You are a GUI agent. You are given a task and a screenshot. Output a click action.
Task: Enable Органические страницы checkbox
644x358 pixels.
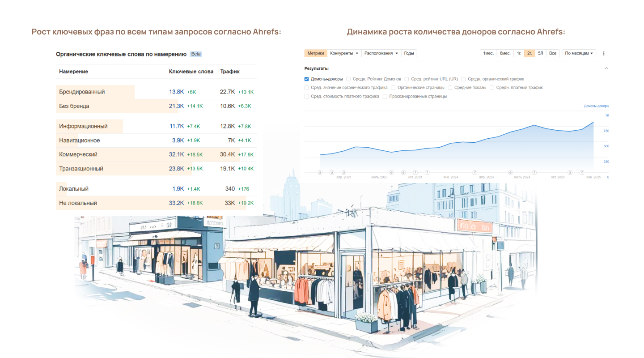393,88
